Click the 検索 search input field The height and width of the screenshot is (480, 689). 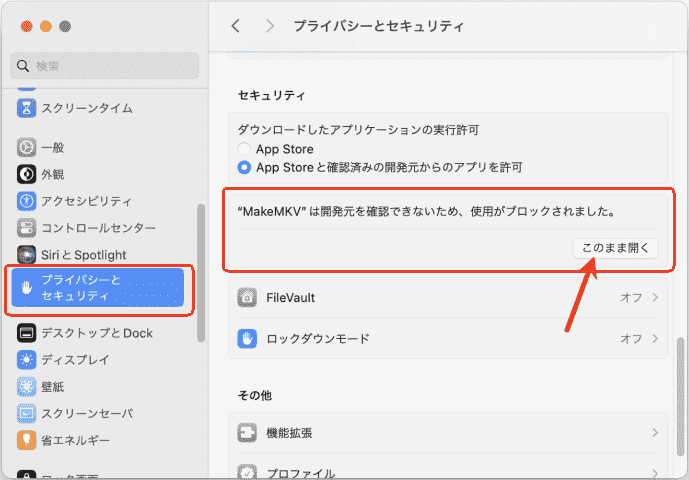[x=105, y=66]
